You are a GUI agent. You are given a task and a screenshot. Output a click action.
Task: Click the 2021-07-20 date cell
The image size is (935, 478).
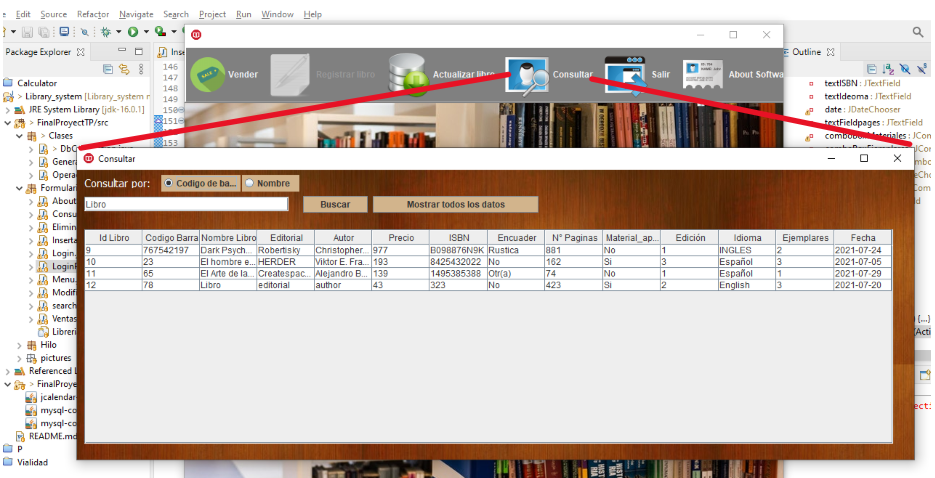click(863, 285)
